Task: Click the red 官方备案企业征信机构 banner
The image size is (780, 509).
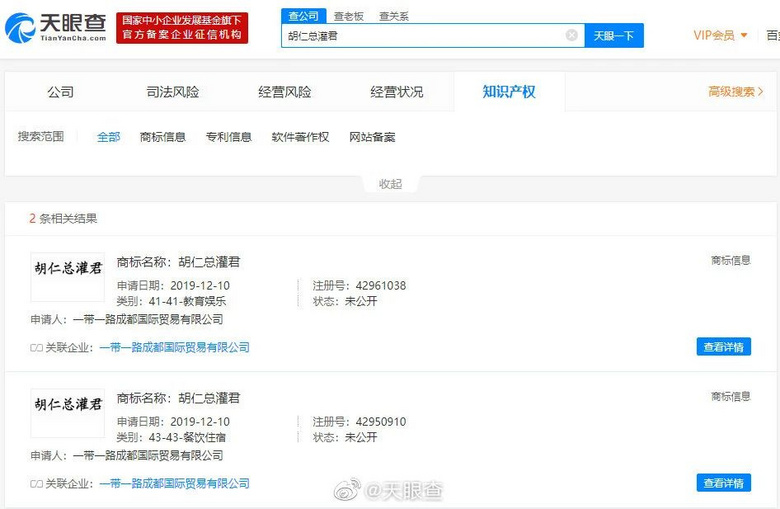Action: pos(182,28)
